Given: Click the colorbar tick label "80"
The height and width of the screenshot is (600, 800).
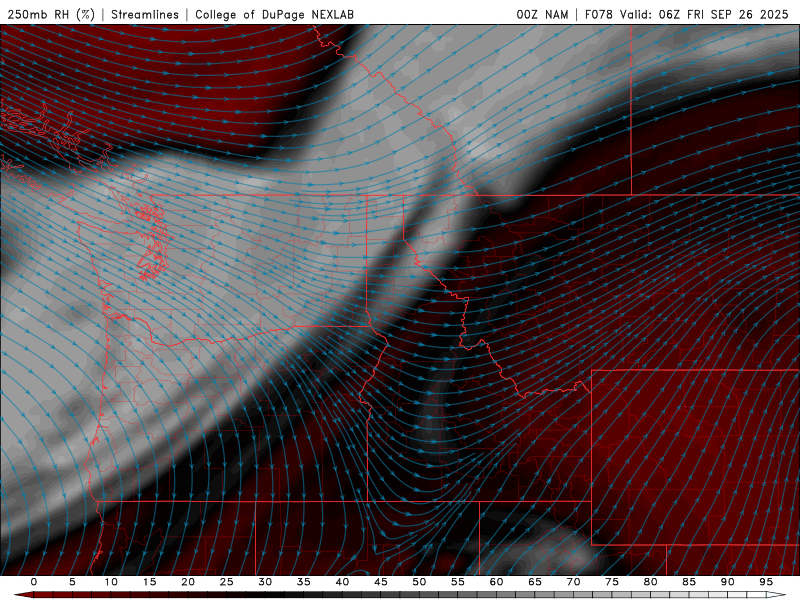Looking at the screenshot, I should 650,582.
